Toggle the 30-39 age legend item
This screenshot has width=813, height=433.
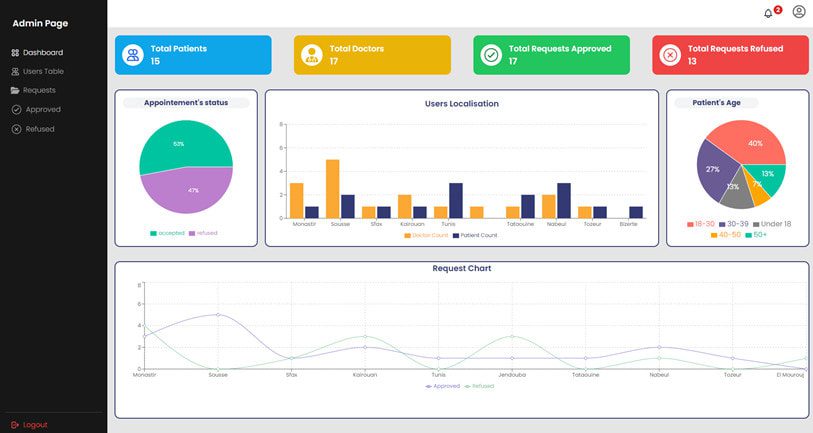[734, 224]
